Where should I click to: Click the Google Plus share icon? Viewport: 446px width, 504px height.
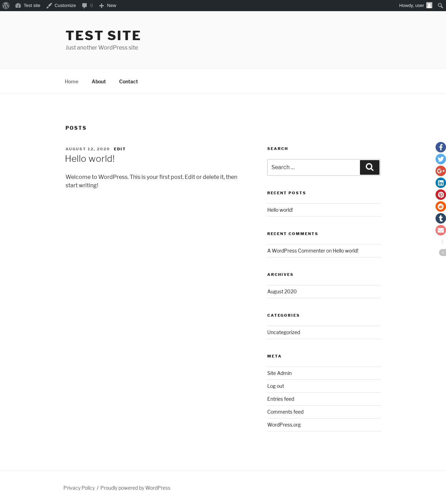tap(441, 171)
